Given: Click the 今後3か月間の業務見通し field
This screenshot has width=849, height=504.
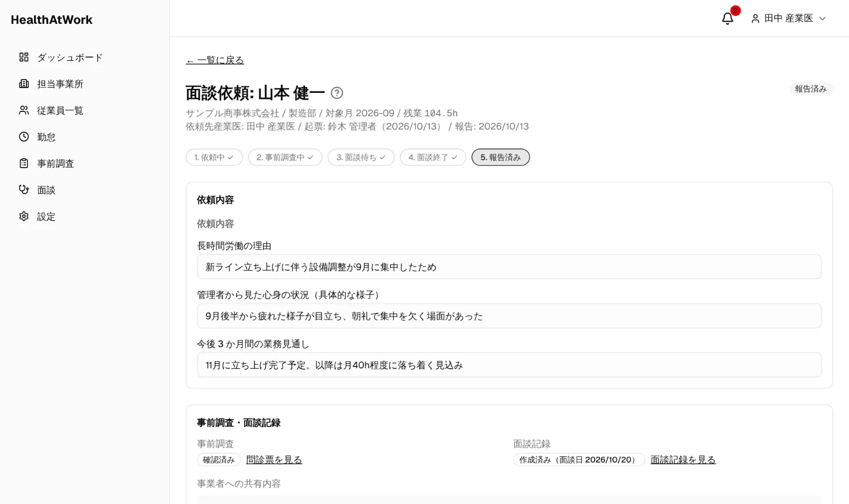Looking at the screenshot, I should coord(509,365).
